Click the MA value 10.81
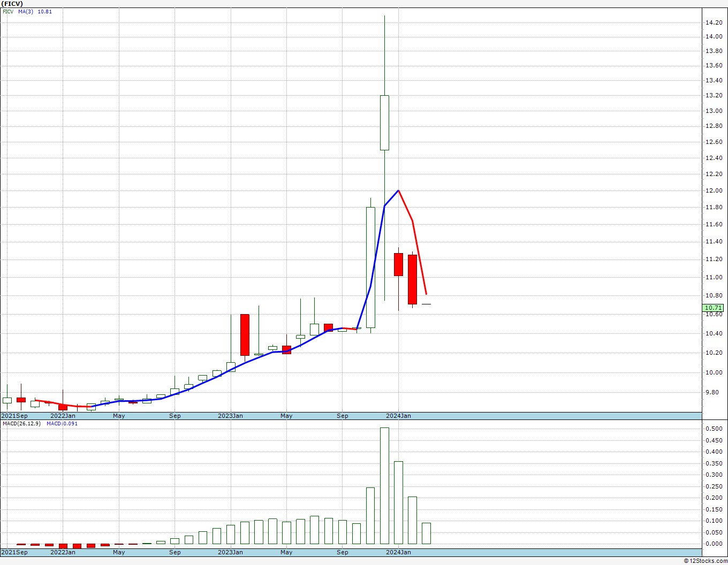 tap(45, 12)
